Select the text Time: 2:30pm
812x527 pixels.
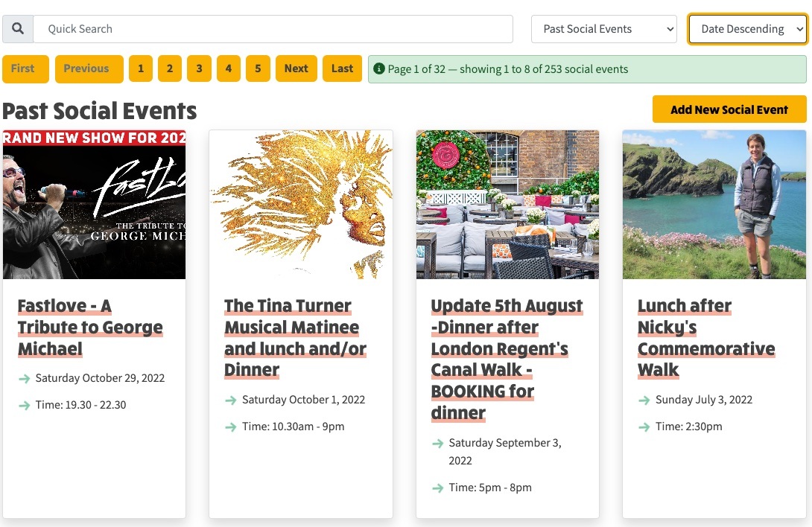pos(689,427)
